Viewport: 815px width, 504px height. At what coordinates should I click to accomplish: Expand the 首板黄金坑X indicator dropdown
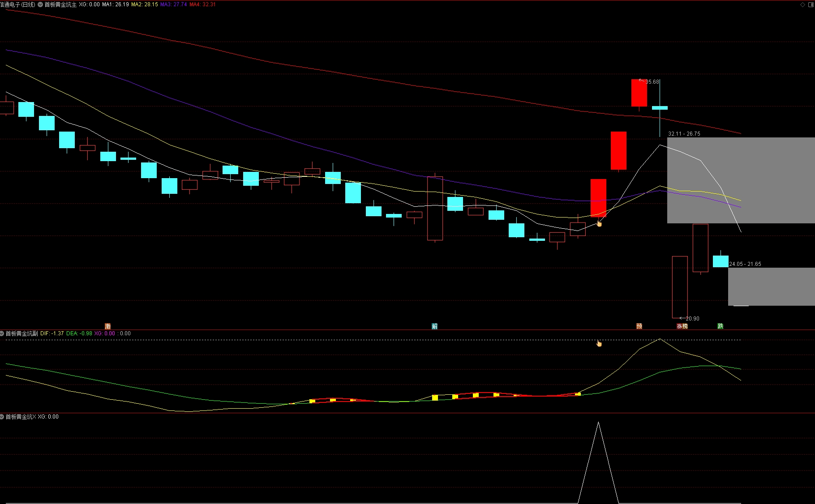pyautogui.click(x=2, y=417)
